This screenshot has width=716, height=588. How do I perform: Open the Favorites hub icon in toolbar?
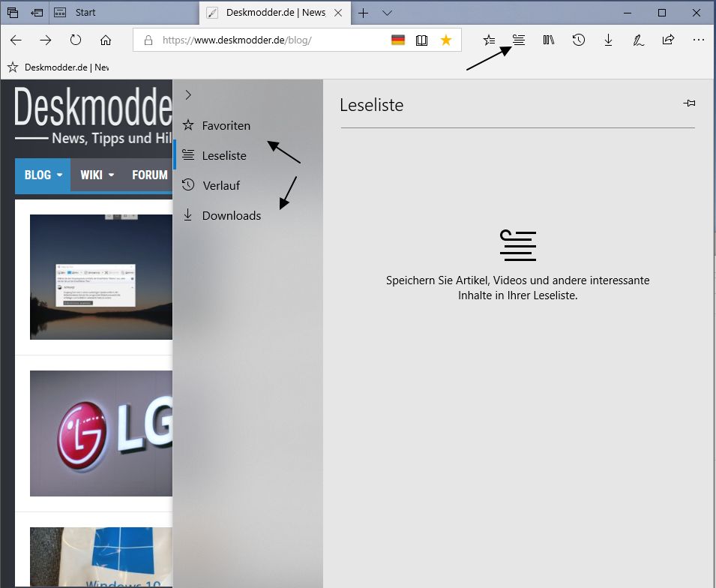(x=489, y=40)
